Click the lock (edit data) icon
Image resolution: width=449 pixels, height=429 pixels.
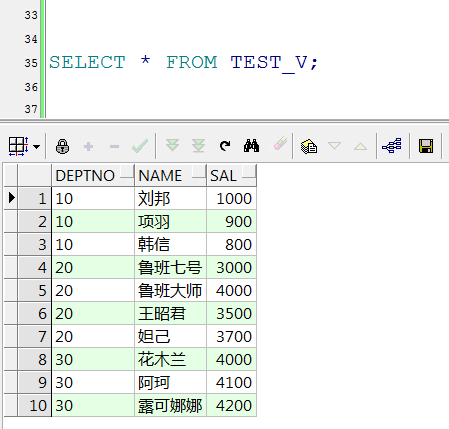click(62, 146)
